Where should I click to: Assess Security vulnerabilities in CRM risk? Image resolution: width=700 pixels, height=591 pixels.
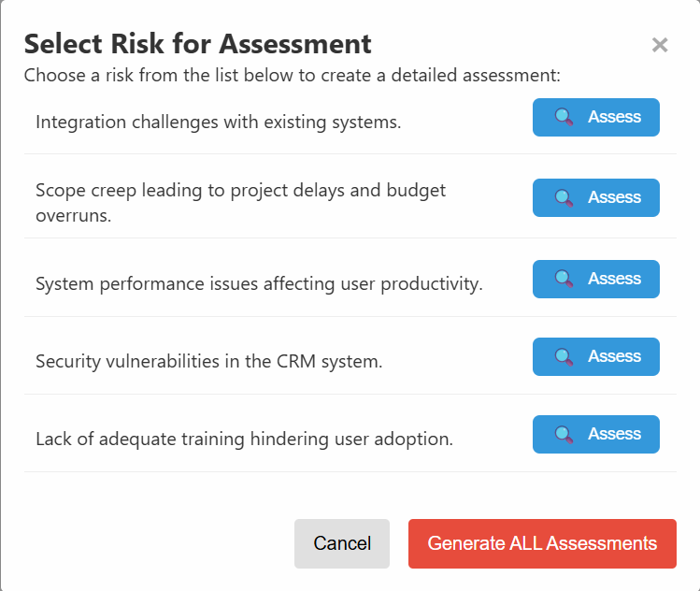(596, 357)
